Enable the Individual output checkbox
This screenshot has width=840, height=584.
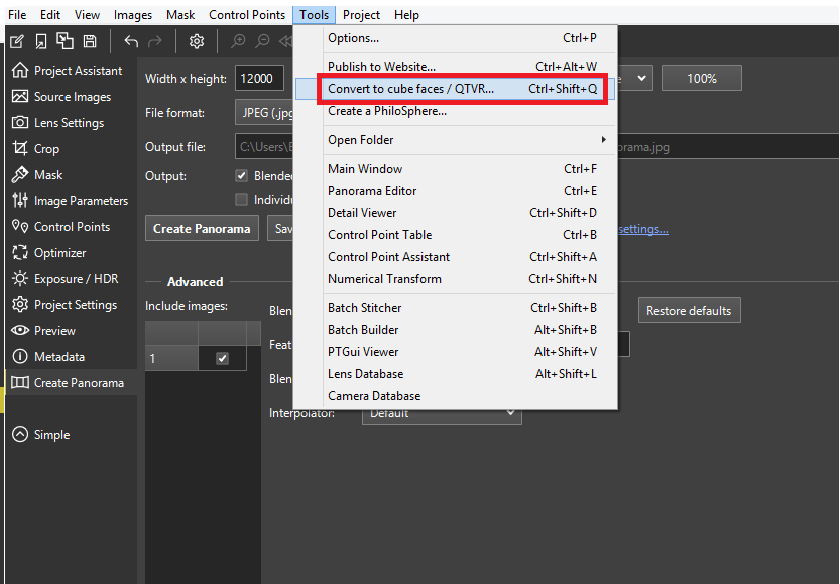(x=241, y=199)
